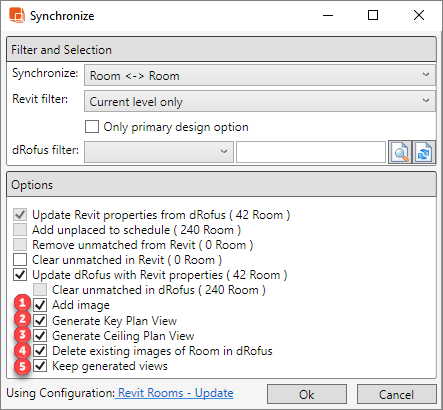The width and height of the screenshot is (443, 410).
Task: Expand the Revit filter Current level only dropdown
Action: 260,101
